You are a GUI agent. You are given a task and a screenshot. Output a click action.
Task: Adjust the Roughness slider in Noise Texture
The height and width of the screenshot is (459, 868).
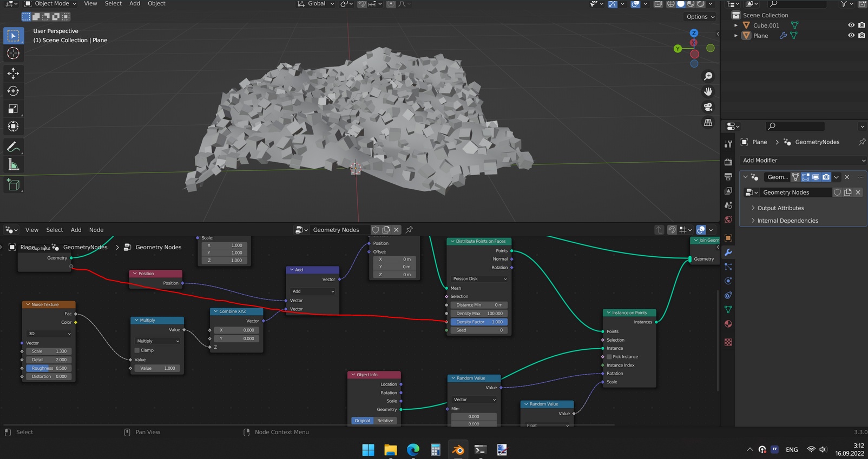pyautogui.click(x=49, y=368)
